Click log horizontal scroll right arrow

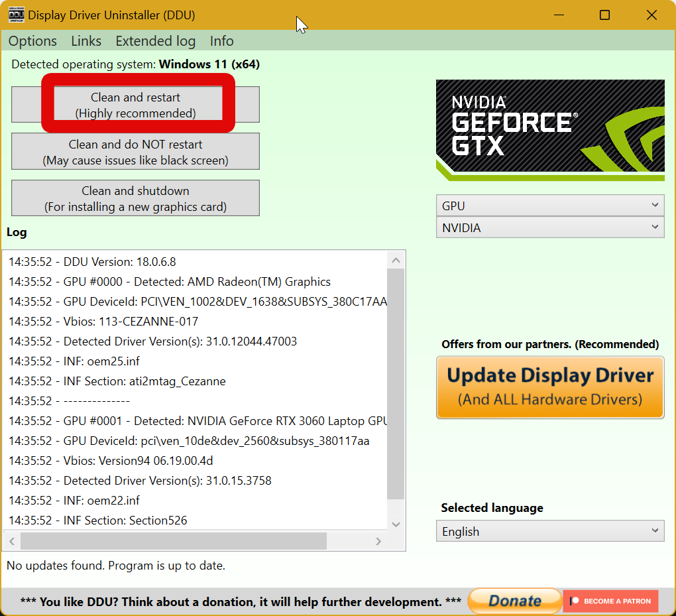pyautogui.click(x=378, y=541)
